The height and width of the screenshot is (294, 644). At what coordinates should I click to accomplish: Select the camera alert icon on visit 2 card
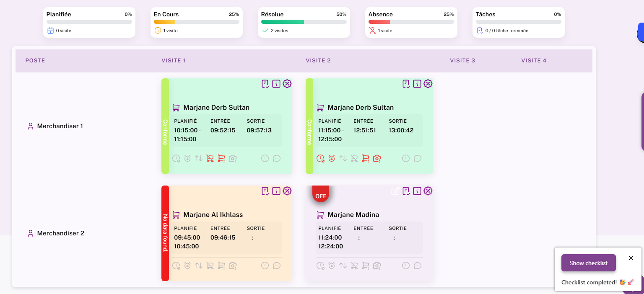(x=376, y=158)
